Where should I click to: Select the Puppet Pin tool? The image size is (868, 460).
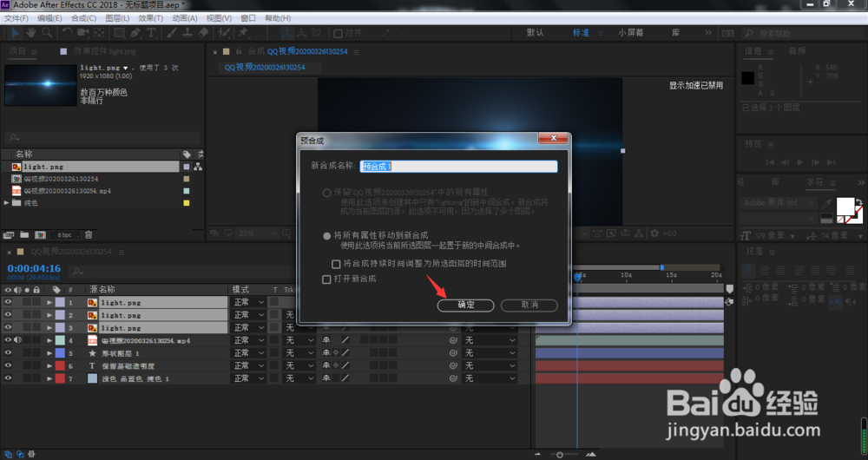point(243,33)
